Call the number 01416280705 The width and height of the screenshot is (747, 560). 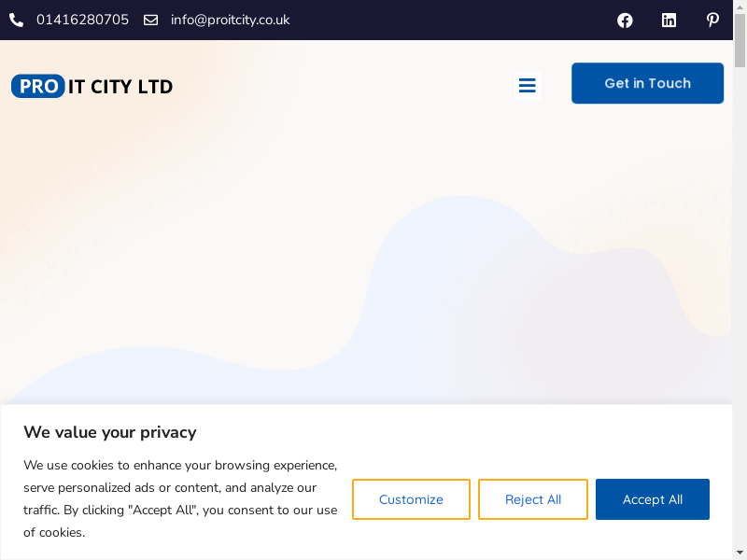coord(82,20)
